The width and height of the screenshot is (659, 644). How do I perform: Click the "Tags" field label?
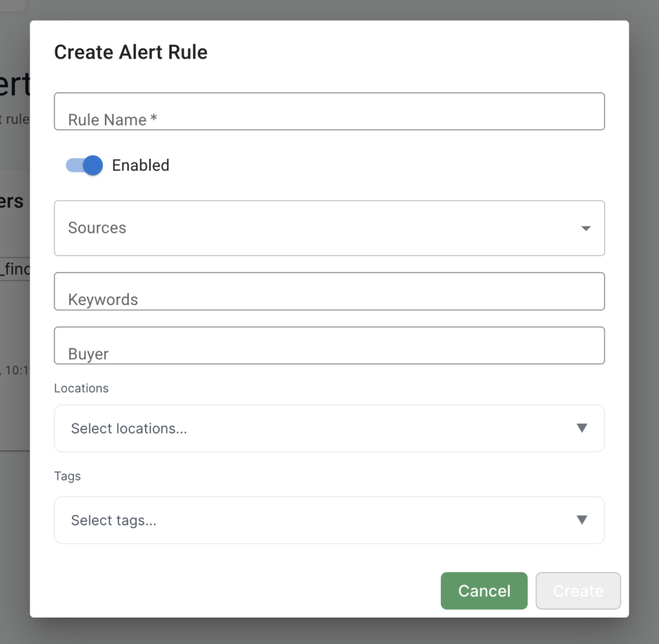[68, 477]
